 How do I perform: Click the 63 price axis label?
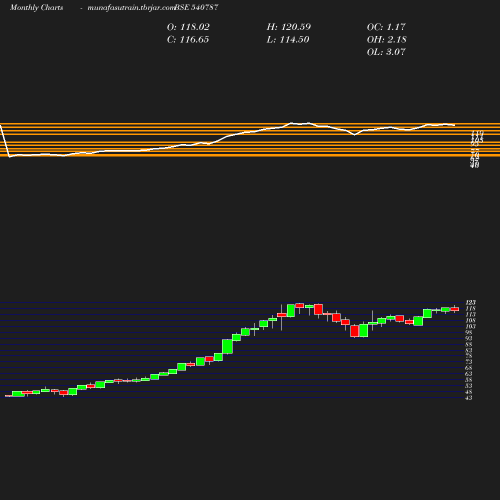coord(469,374)
